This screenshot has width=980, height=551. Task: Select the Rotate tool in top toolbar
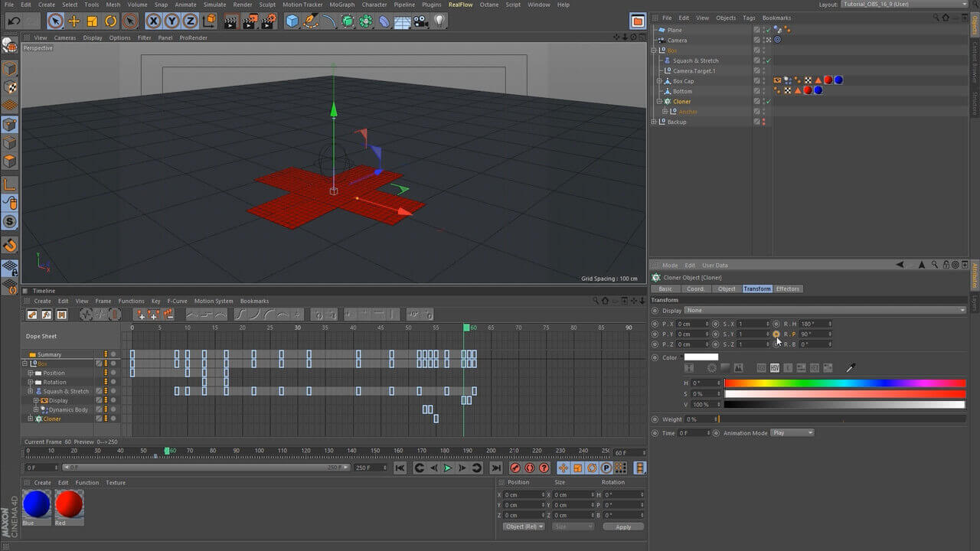(x=111, y=21)
